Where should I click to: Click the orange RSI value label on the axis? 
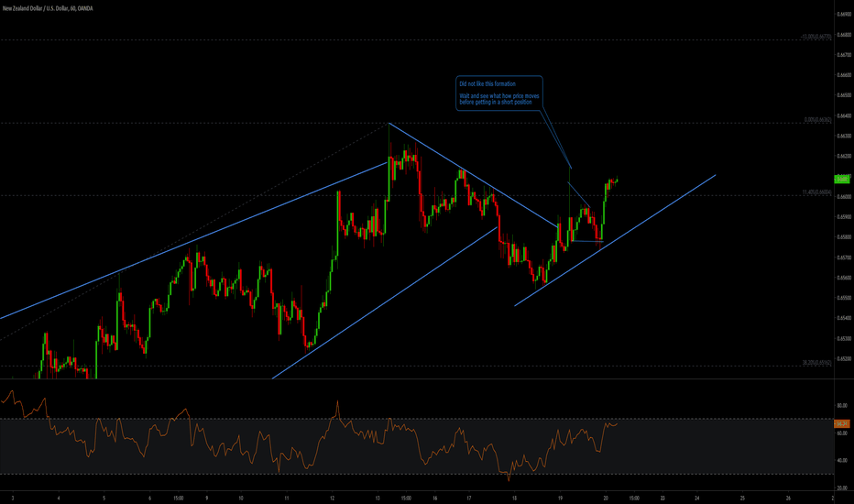pyautogui.click(x=841, y=423)
